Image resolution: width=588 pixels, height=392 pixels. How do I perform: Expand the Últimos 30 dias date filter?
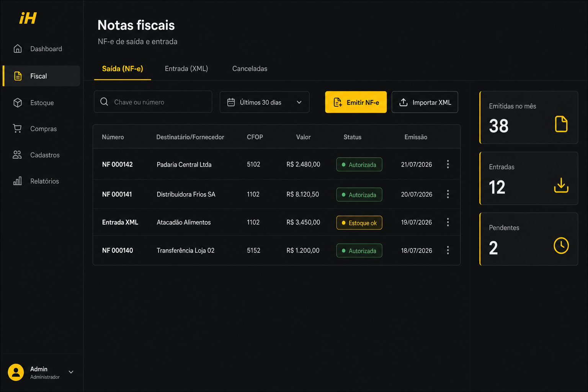pyautogui.click(x=265, y=102)
